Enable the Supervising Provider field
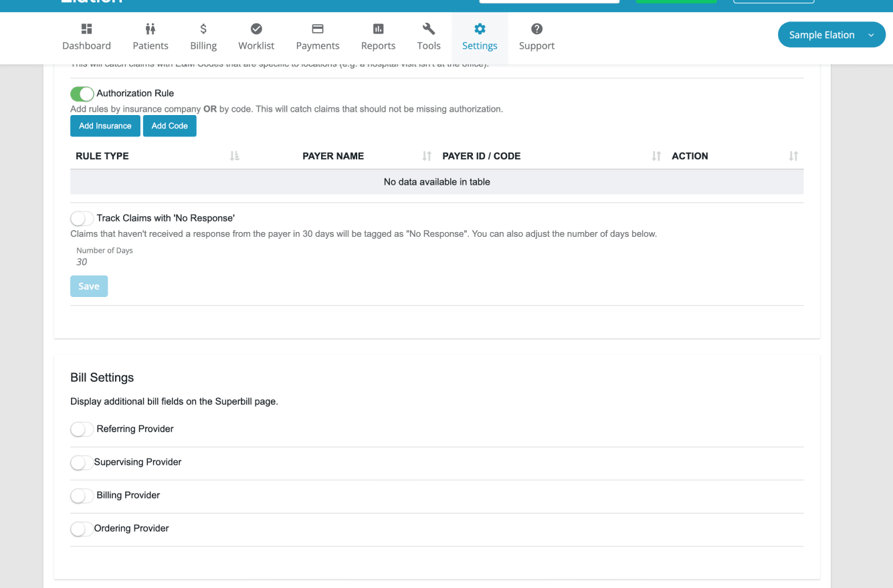Viewport: 893px width, 588px height. pos(82,462)
